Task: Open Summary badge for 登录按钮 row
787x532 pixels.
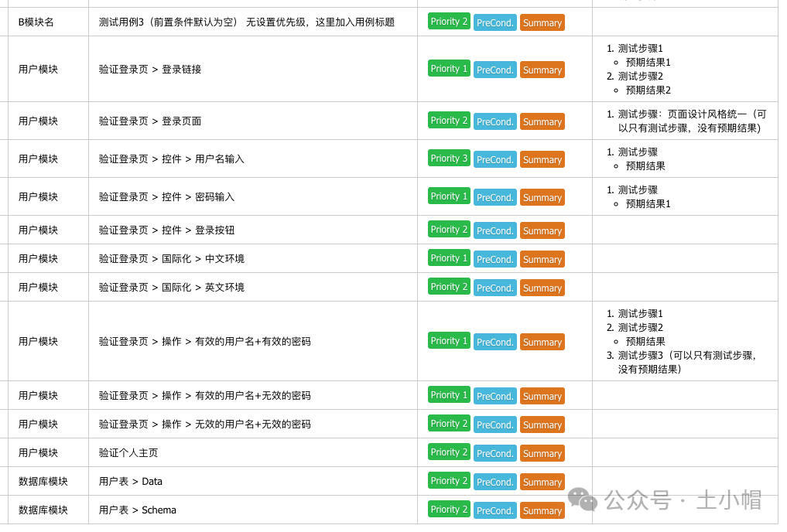Action: coord(542,230)
